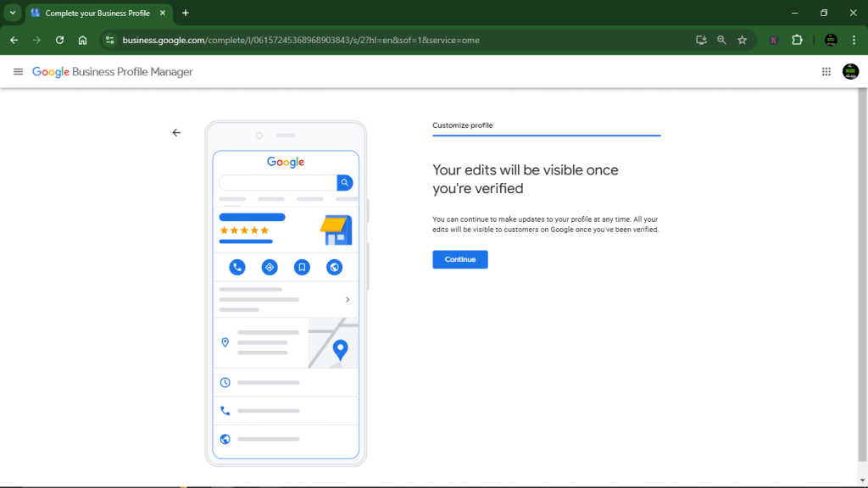Bookmark this page with the star icon
The image size is (868, 488).
(741, 39)
